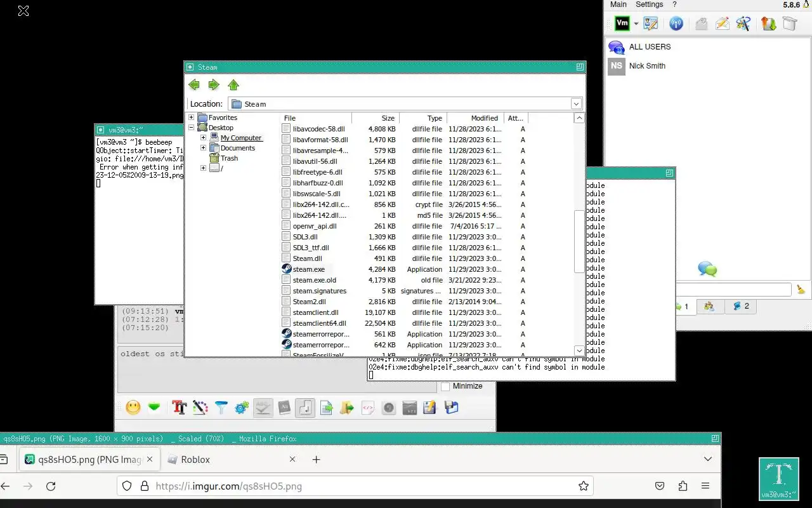Image resolution: width=812 pixels, height=508 pixels.
Task: Open the status dropdown arrow next to Vm
Action: click(x=636, y=24)
